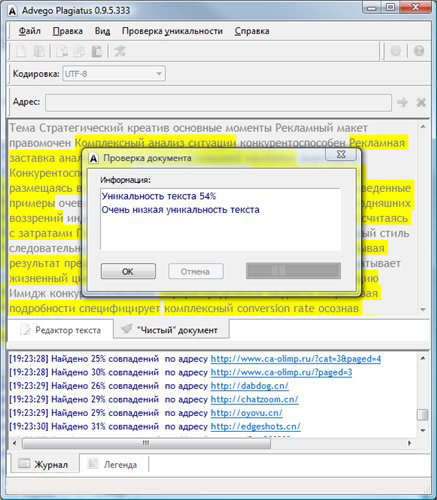Expand the Кодировка UTF-8 dropdown
437x500 pixels.
114,74
